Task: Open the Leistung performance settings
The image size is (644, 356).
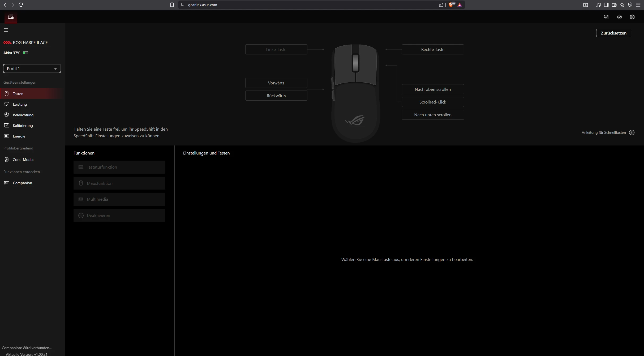Action: pyautogui.click(x=20, y=104)
